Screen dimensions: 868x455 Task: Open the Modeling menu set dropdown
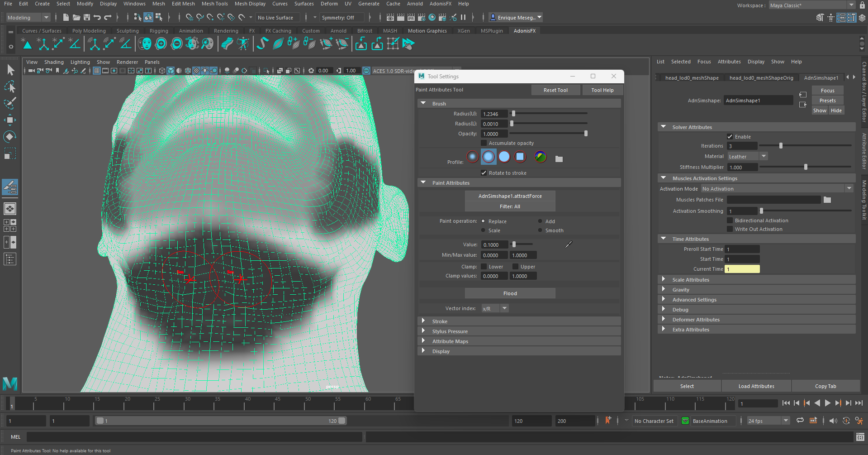[x=28, y=18]
